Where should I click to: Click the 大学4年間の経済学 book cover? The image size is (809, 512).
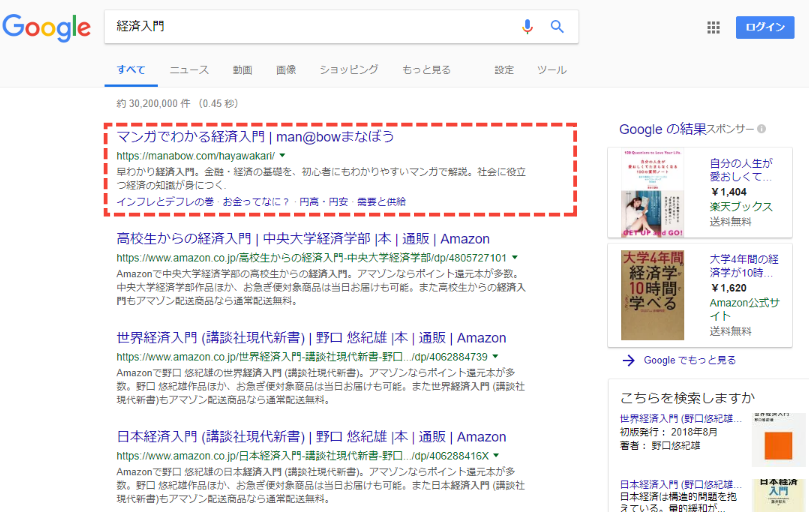pos(653,295)
